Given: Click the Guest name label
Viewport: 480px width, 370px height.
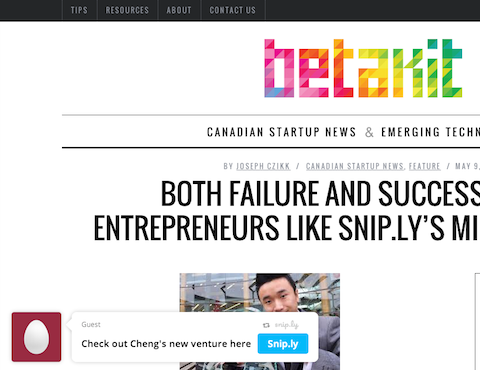Looking at the screenshot, I should pyautogui.click(x=91, y=324).
